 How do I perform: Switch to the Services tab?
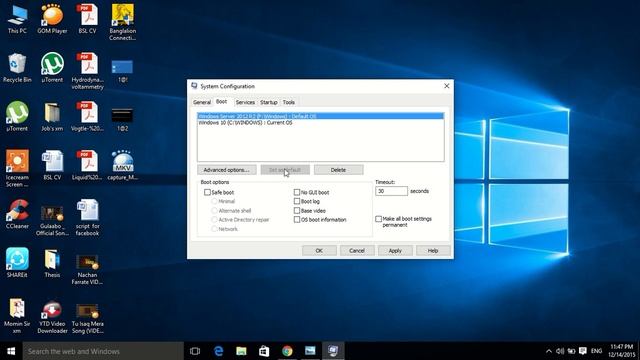[245, 102]
